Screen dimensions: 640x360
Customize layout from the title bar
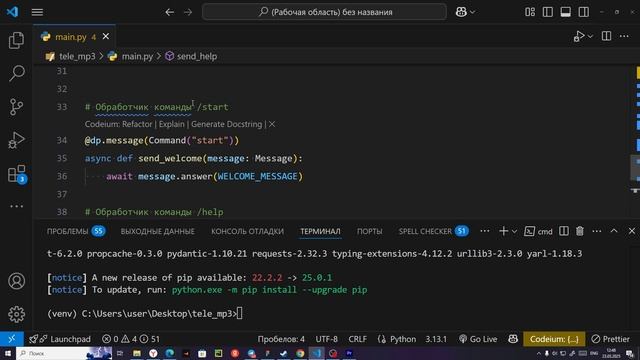[x=530, y=12]
